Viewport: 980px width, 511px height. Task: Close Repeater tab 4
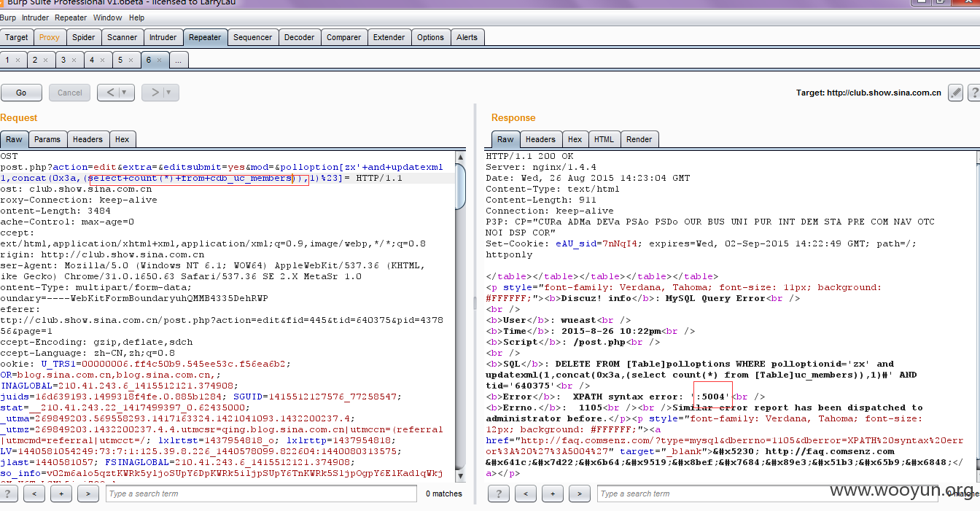click(103, 60)
